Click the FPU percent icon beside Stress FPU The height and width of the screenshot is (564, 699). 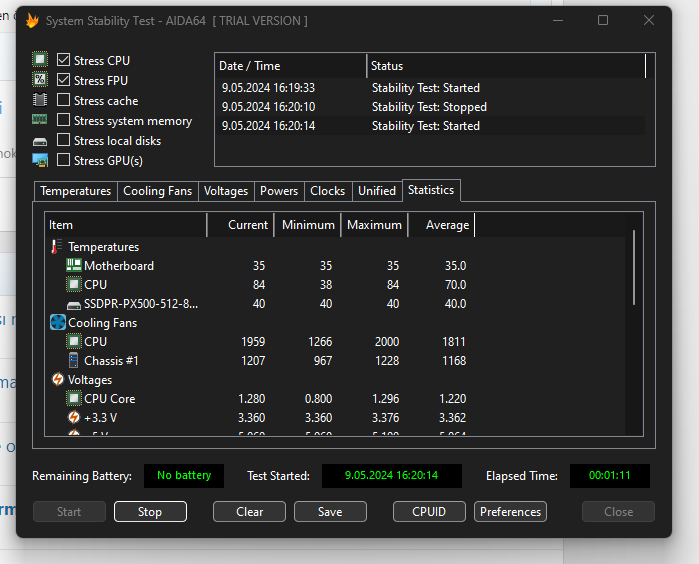(40, 79)
